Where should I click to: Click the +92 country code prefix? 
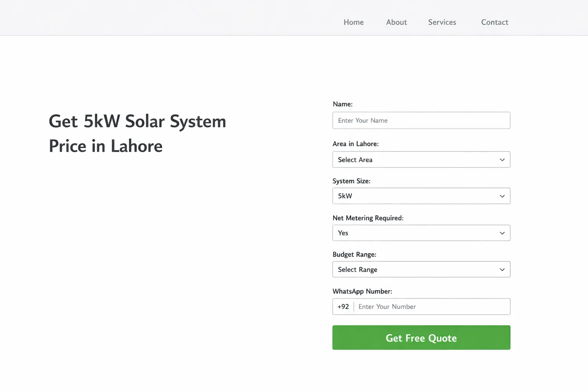[x=343, y=307]
